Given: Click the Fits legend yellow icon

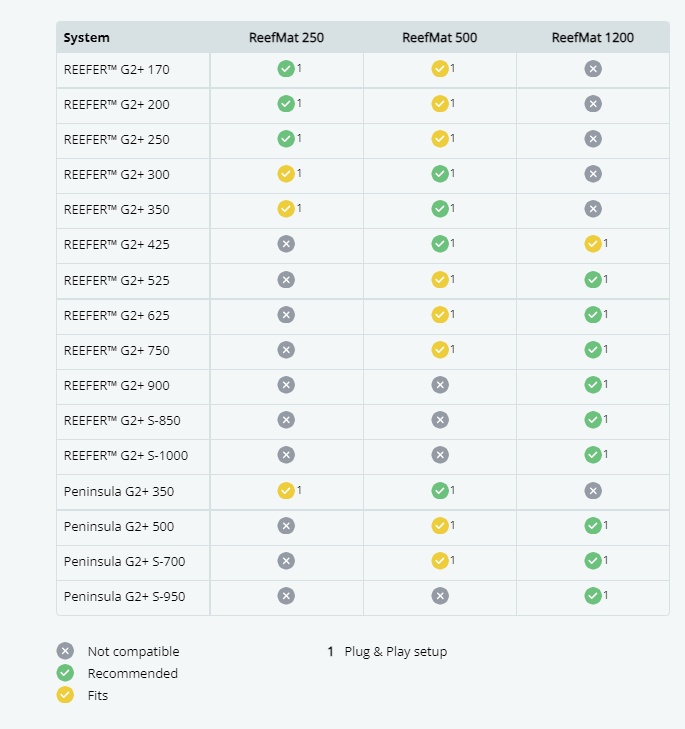Looking at the screenshot, I should click(65, 695).
